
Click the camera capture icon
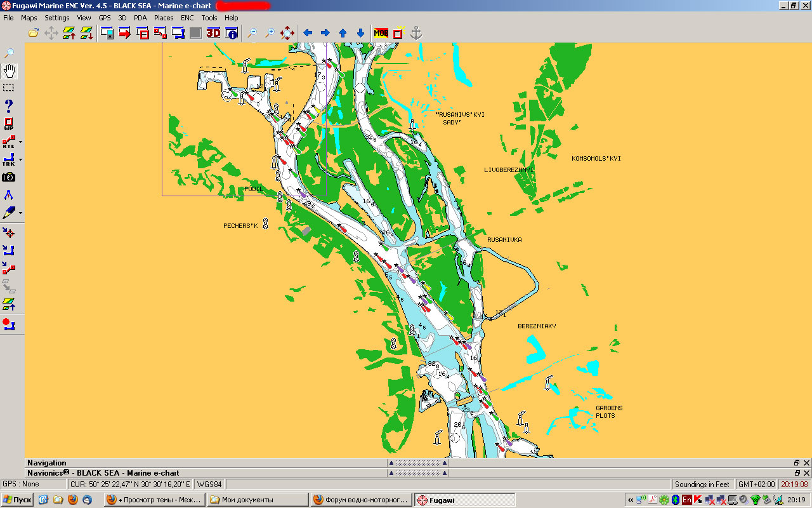[x=9, y=177]
